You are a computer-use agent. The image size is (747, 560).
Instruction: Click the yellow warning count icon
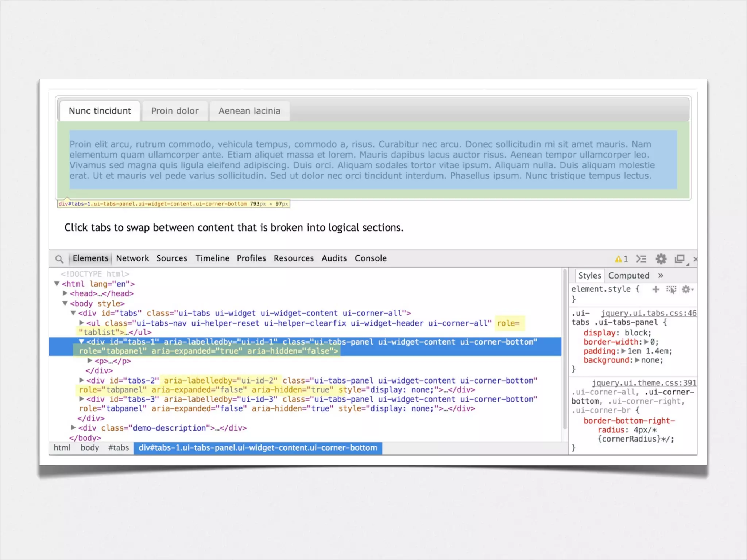click(621, 259)
